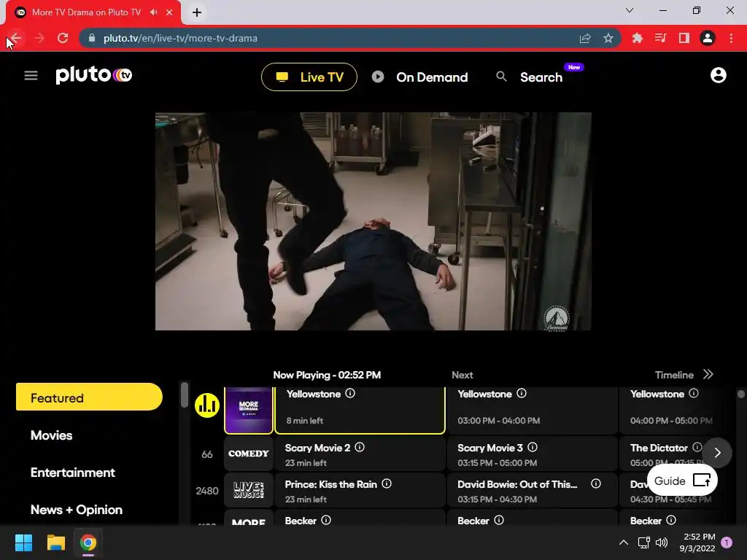Show info for Yellowstone 04:00 PM showing
The height and width of the screenshot is (560, 747).
[694, 393]
